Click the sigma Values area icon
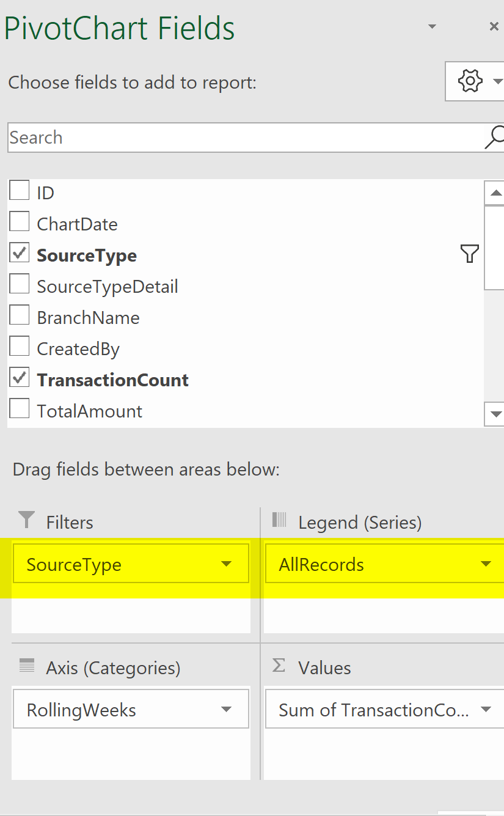 (x=279, y=666)
